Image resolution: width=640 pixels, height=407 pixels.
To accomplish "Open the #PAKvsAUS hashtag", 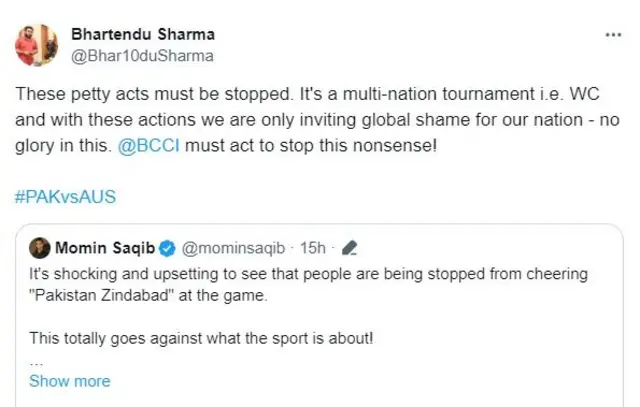I will click(67, 195).
